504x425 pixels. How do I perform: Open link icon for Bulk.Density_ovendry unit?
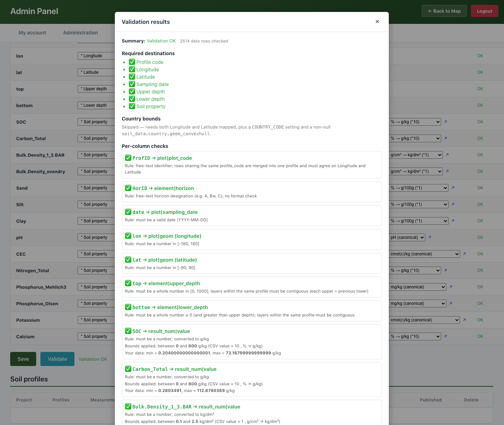click(x=447, y=171)
